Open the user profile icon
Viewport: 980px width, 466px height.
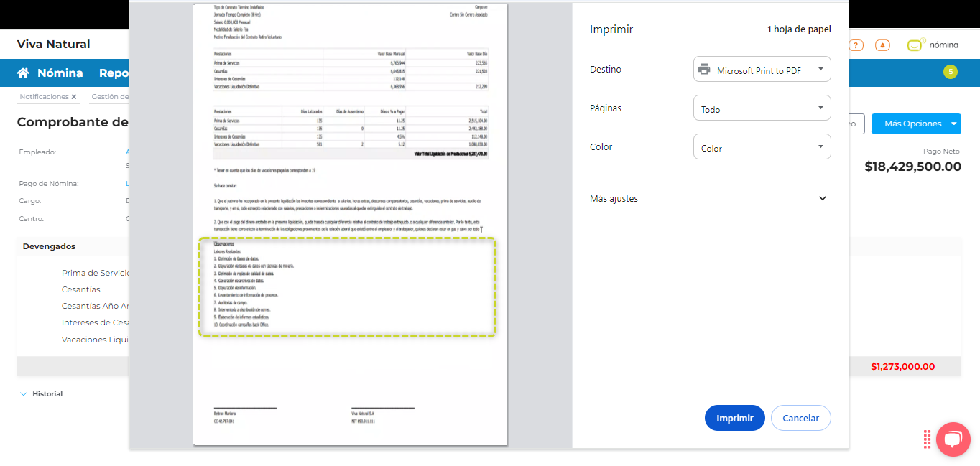[882, 45]
